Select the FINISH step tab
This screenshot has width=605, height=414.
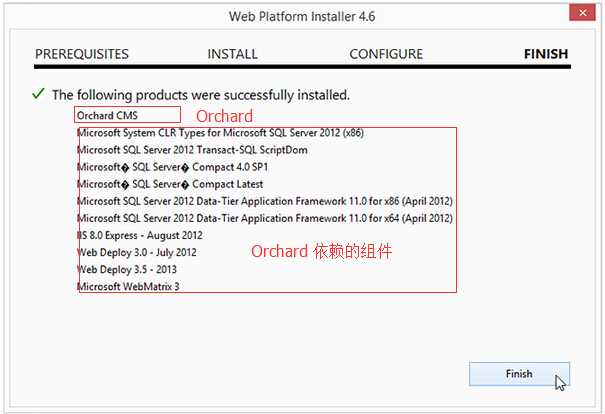pos(546,54)
